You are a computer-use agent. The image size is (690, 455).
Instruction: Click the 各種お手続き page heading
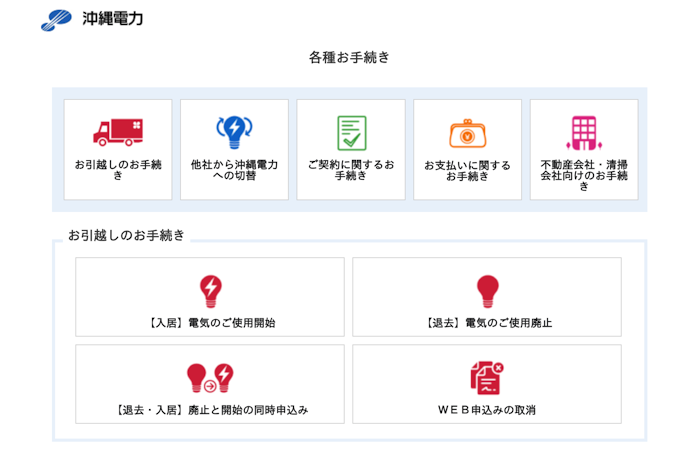(349, 57)
